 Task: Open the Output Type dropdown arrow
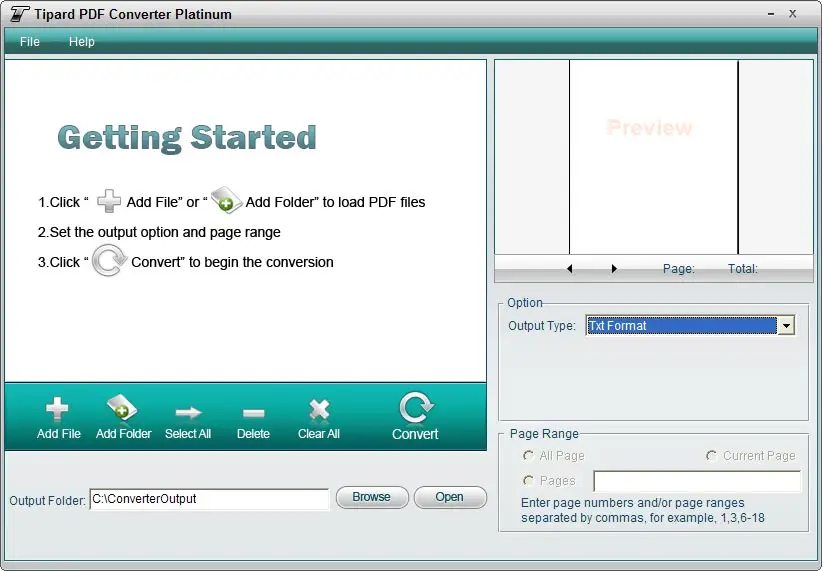pos(786,326)
